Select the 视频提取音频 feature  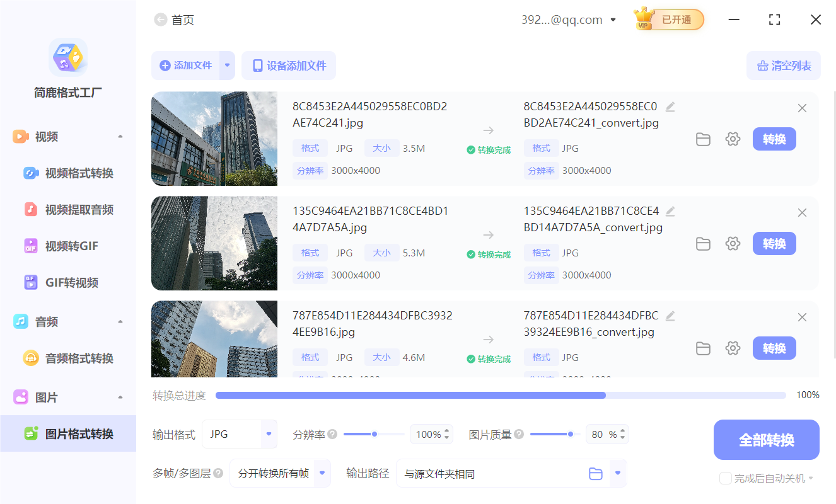click(x=69, y=209)
